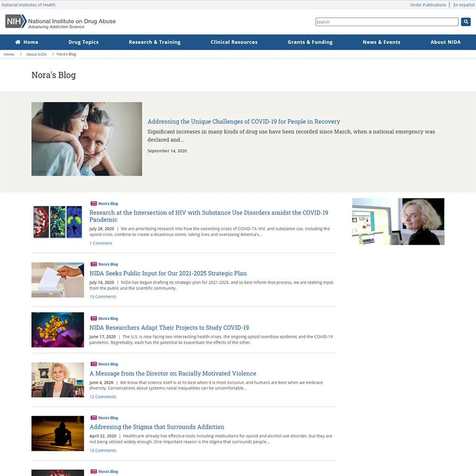Viewport: 476px width, 476px height.
Task: Open the About NIDA menu
Action: click(445, 42)
